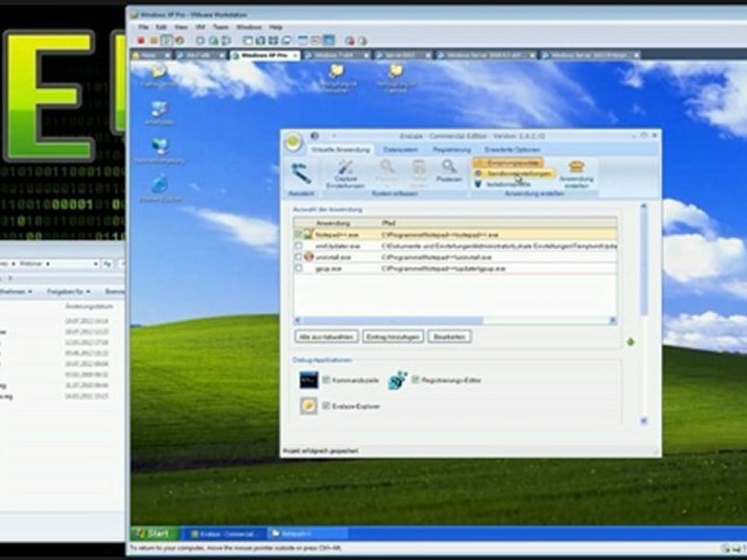This screenshot has width=747, height=560.
Task: Open Sandboxeinstellungen in the ribbon
Action: tap(514, 173)
